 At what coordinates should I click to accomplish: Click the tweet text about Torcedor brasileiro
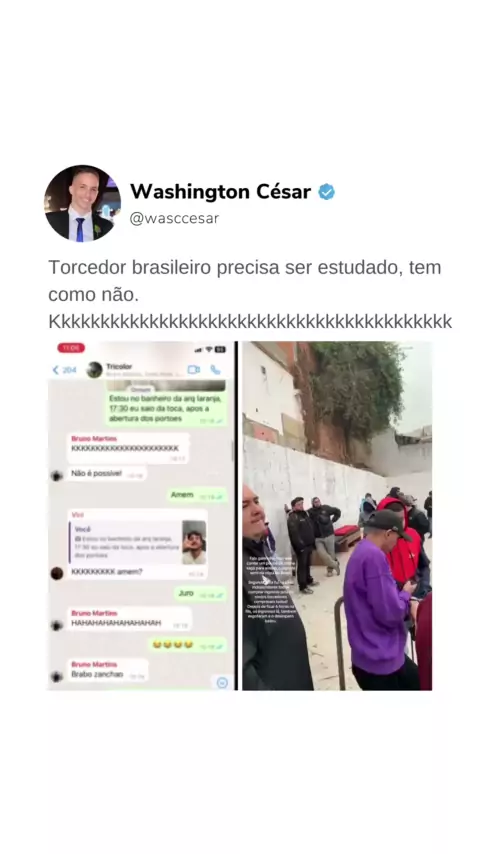point(250,295)
